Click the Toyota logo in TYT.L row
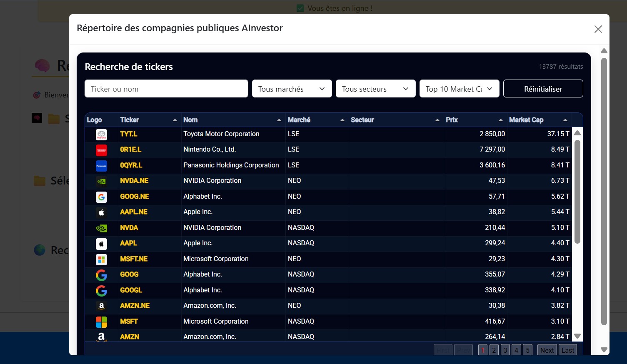627x364 pixels. pos(101,135)
